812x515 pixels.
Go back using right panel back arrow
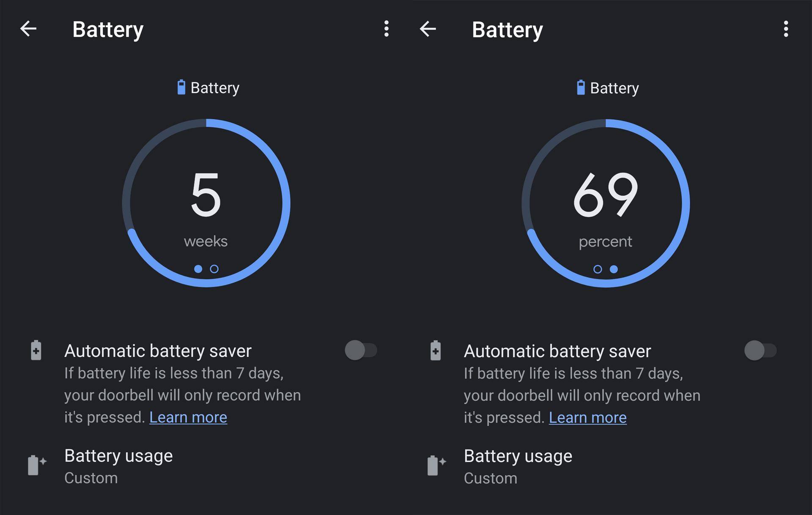click(x=428, y=29)
